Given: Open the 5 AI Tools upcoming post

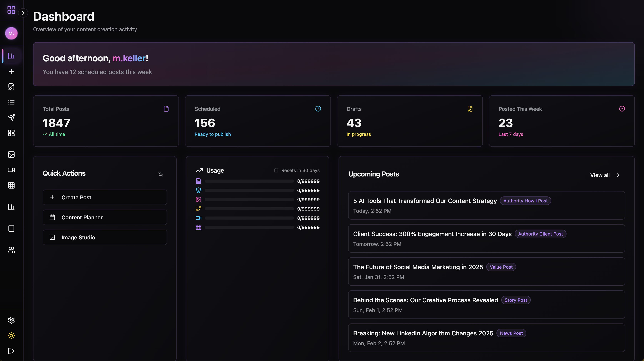Looking at the screenshot, I should [425, 201].
